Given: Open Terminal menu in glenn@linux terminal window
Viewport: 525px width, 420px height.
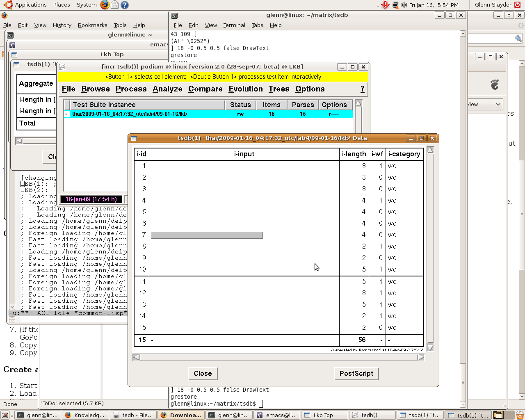Looking at the screenshot, I should (x=234, y=25).
